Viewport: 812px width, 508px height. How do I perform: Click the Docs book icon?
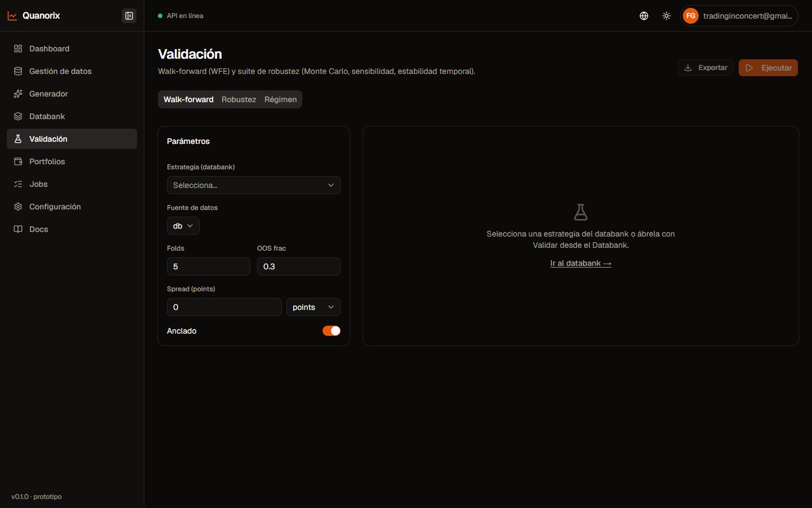[18, 229]
